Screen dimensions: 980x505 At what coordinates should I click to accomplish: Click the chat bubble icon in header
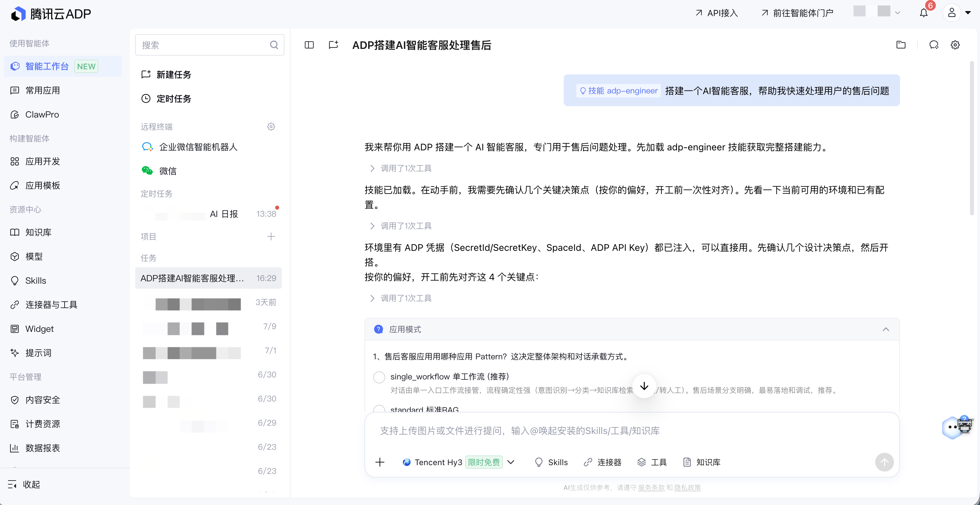click(x=934, y=45)
